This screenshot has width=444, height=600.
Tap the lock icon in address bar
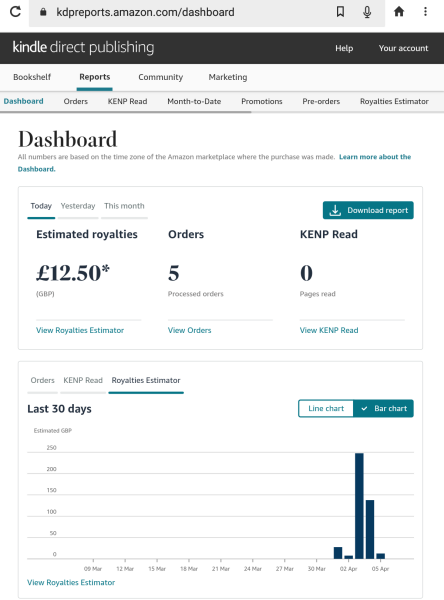pos(43,12)
